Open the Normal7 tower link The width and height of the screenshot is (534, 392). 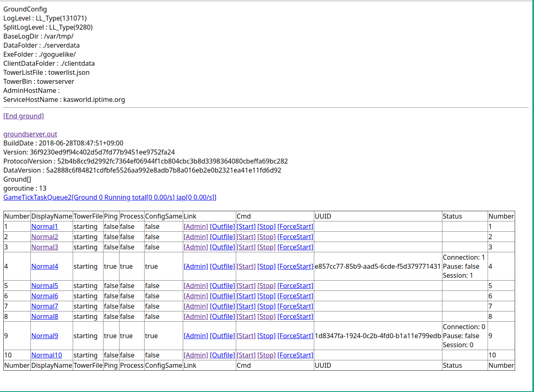point(44,306)
